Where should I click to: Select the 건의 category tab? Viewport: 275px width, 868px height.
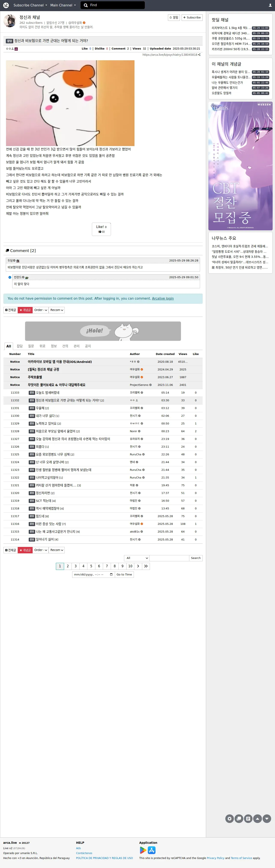coord(65,346)
